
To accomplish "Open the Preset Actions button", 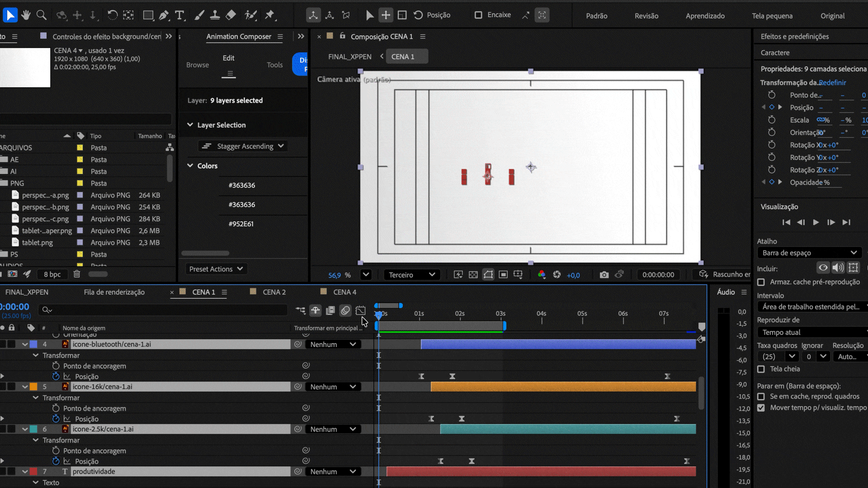I will coord(216,269).
